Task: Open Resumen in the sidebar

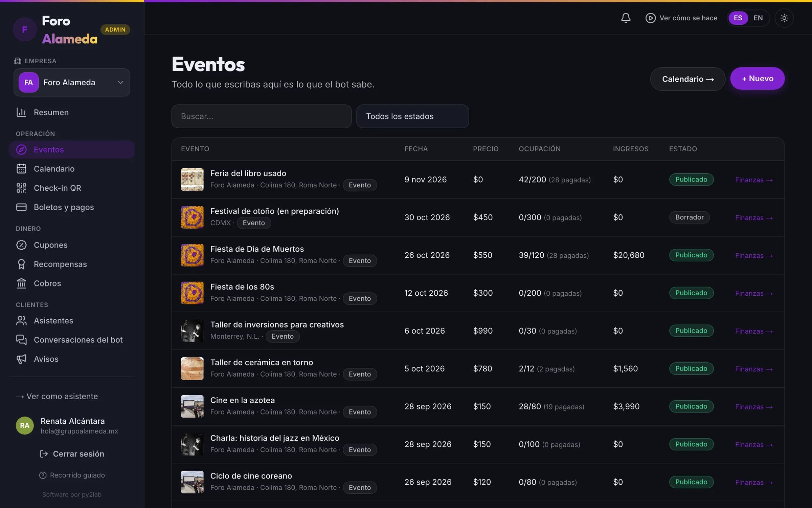Action: tap(72, 112)
